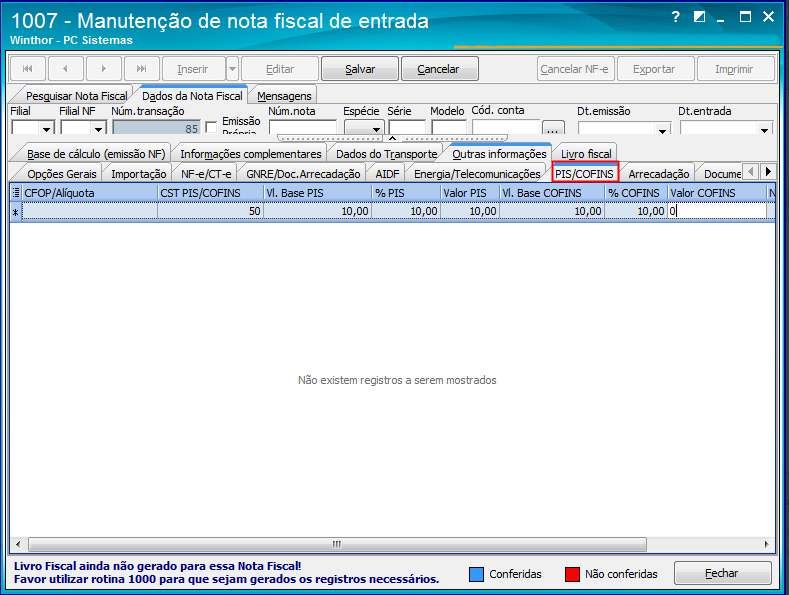The width and height of the screenshot is (789, 595).
Task: Select PIS/COFINS sub-tab
Action: point(585,174)
